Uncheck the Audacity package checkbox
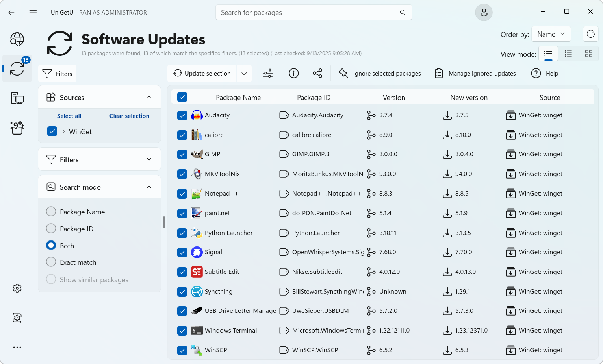 pyautogui.click(x=182, y=115)
